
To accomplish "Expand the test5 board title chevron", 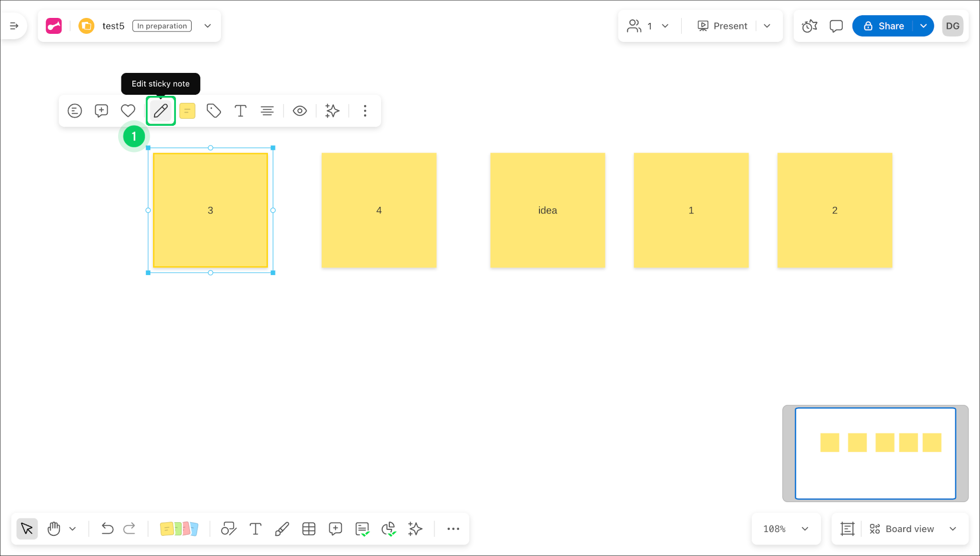I will click(x=207, y=26).
